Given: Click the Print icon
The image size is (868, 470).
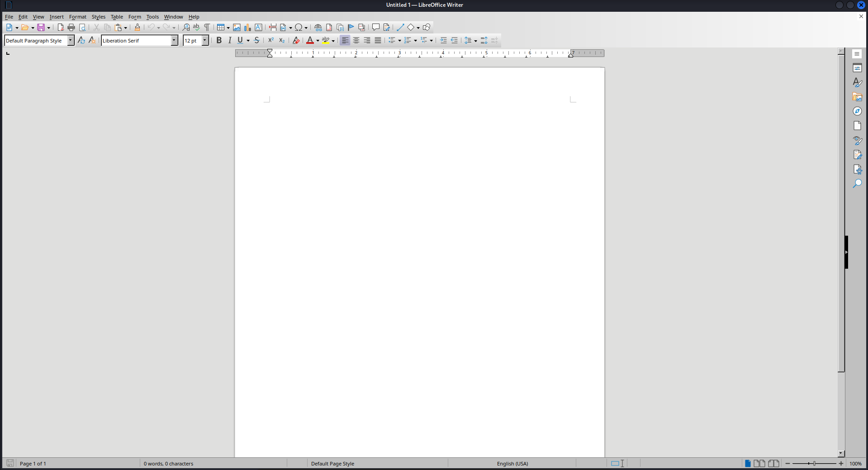Looking at the screenshot, I should [x=71, y=28].
